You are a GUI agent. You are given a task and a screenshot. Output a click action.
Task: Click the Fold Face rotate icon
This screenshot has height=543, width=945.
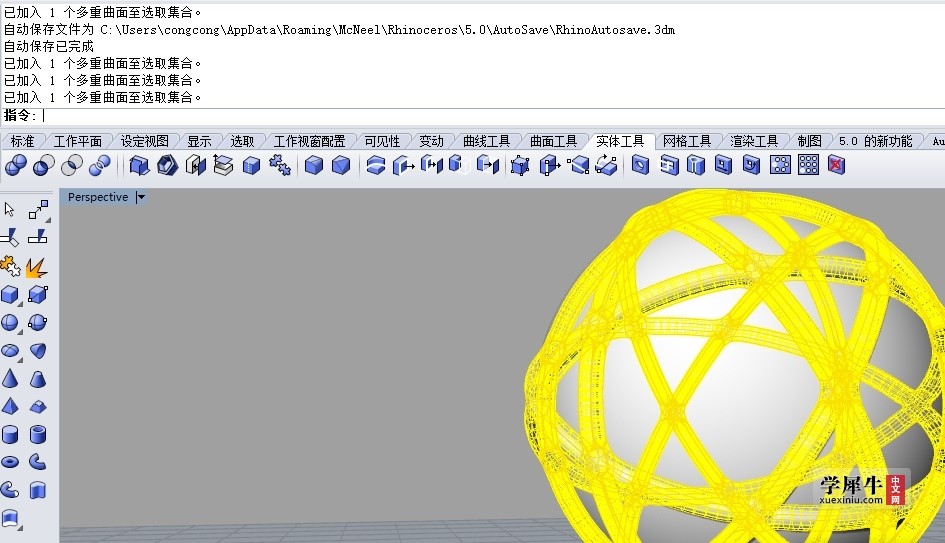606,165
